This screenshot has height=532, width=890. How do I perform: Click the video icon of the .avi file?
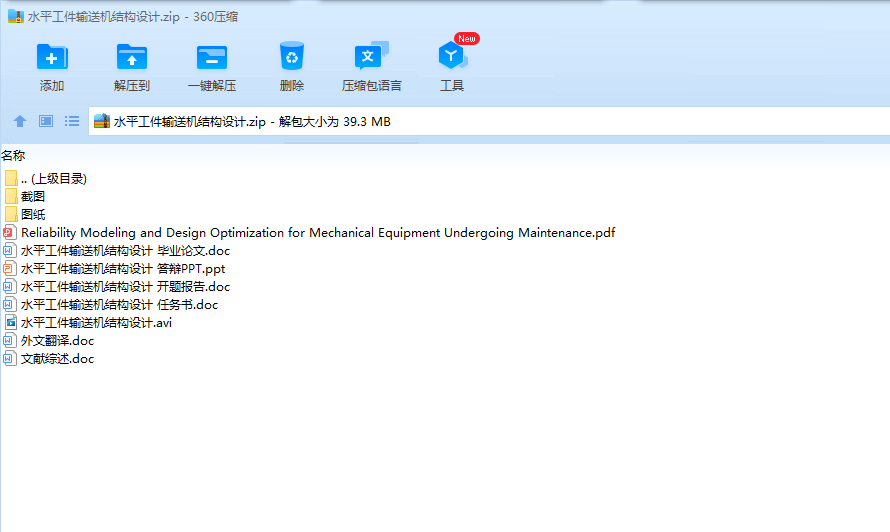click(x=10, y=322)
